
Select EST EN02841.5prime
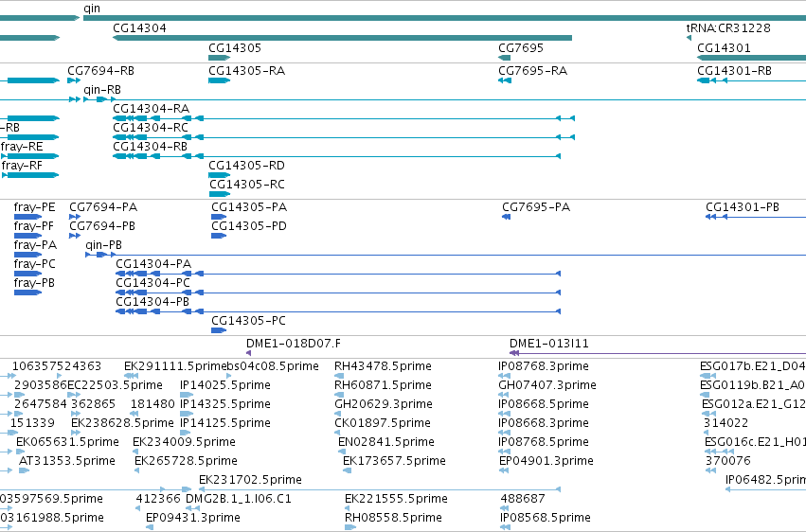[x=342, y=452]
